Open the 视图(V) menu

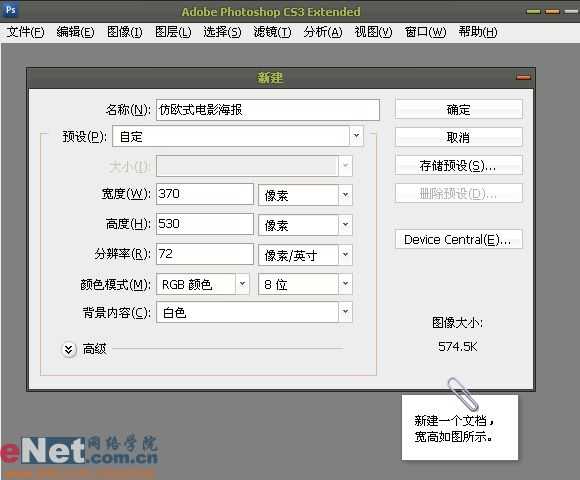coord(373,32)
